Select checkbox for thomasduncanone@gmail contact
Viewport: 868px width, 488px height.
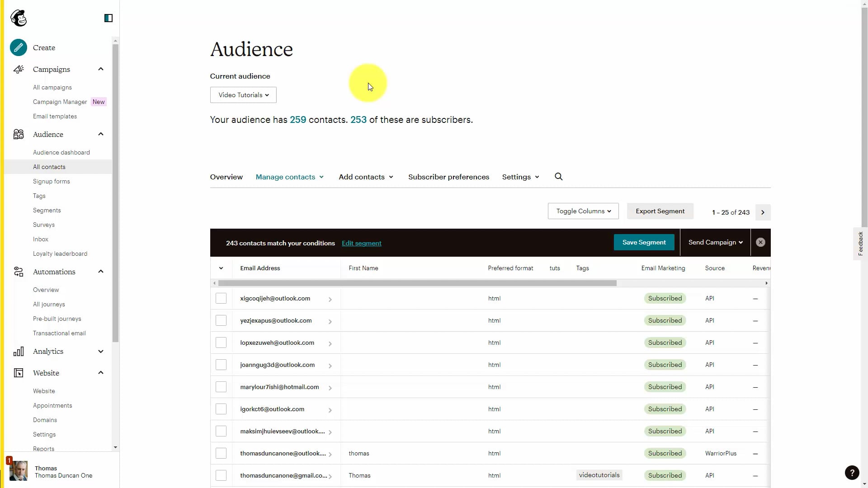pos(221,475)
